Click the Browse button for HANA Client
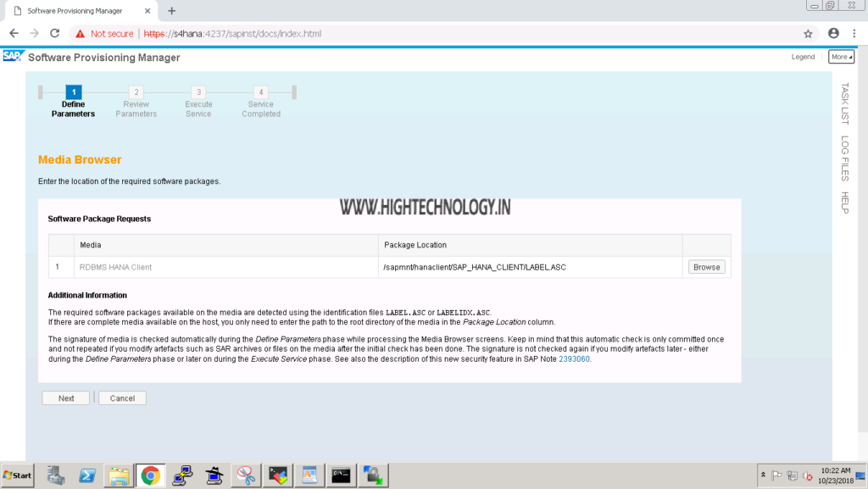The image size is (868, 489). tap(706, 267)
